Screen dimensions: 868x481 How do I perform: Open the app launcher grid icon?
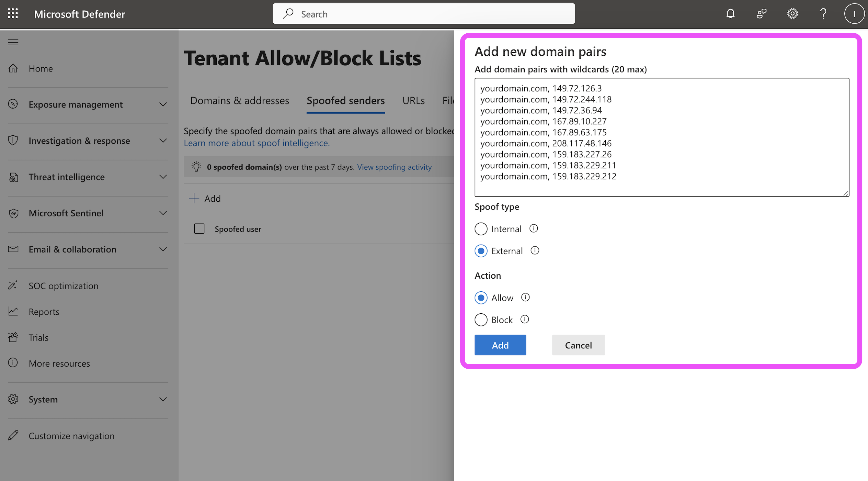pos(13,14)
